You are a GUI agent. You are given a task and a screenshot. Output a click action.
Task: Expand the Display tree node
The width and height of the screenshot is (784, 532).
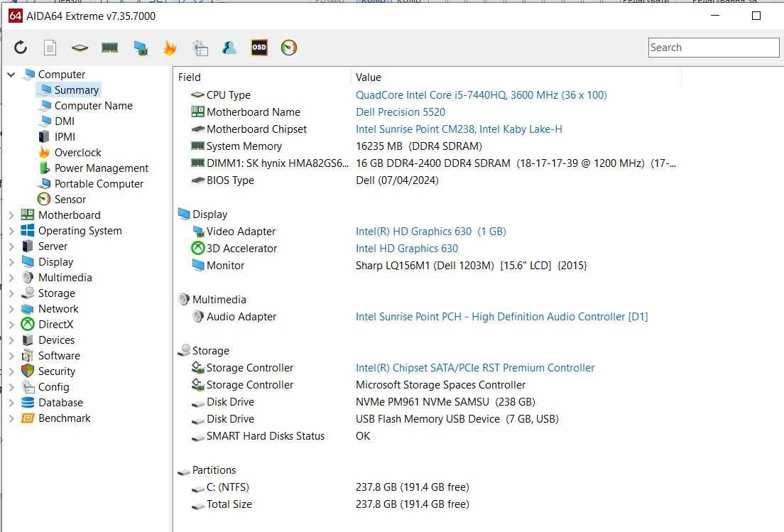pyautogui.click(x=11, y=262)
